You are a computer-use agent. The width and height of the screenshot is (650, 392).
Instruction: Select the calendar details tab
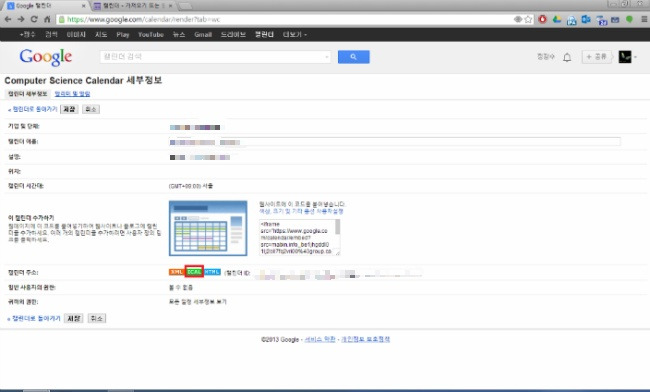[x=28, y=94]
